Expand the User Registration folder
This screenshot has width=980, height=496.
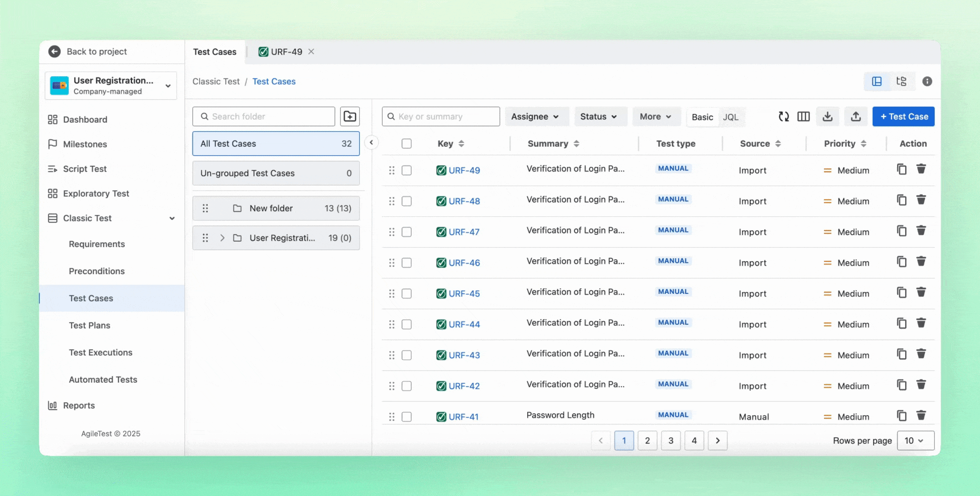pos(222,238)
